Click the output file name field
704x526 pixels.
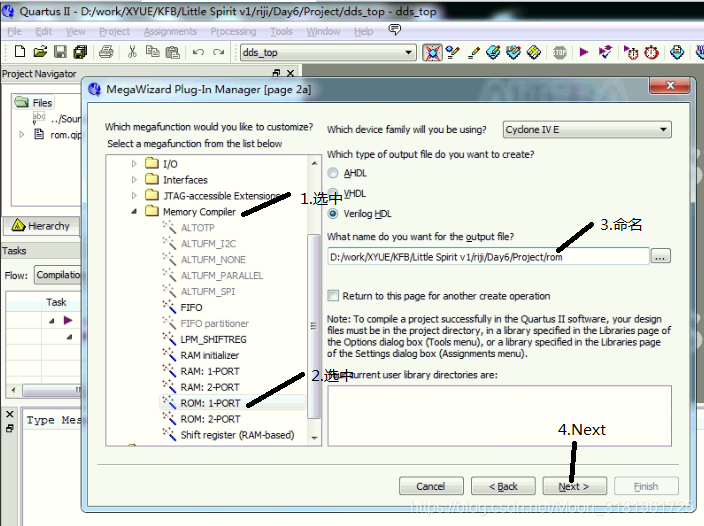coord(488,257)
